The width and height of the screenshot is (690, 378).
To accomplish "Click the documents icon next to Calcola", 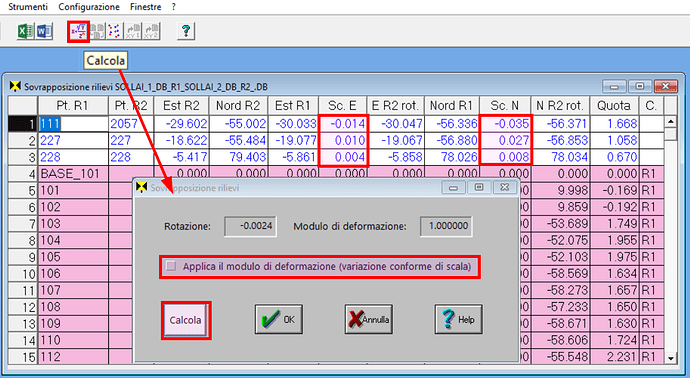I will click(97, 31).
